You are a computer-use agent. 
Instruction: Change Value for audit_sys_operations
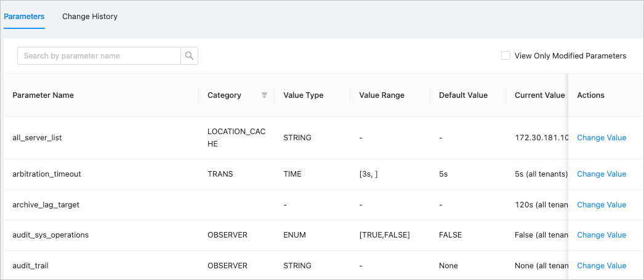point(601,235)
